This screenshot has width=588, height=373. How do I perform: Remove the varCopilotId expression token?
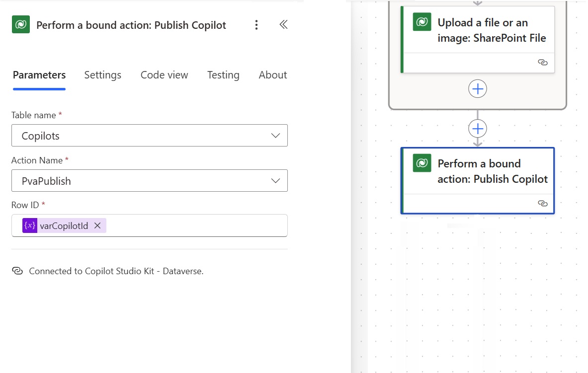97,225
